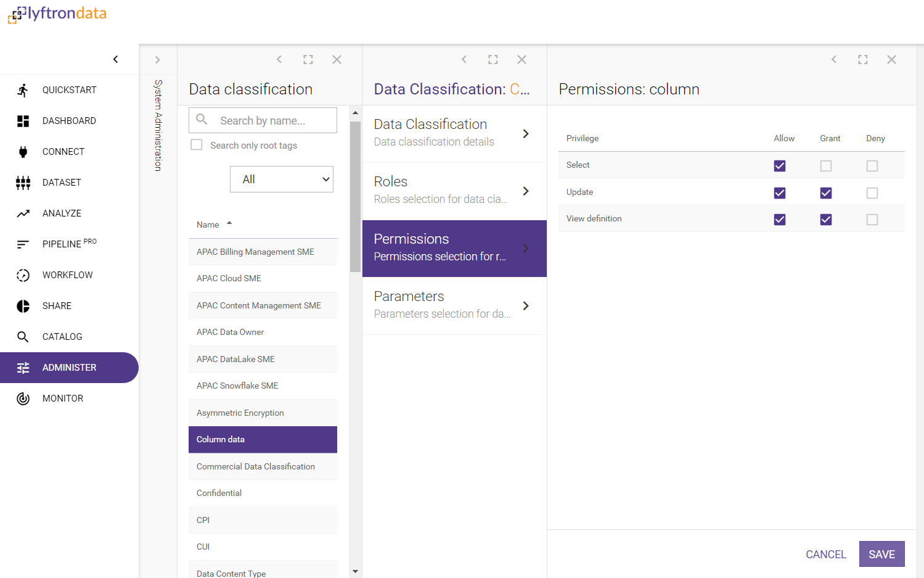The image size is (924, 578).
Task: Uncheck Allow for View definition privilege
Action: click(780, 220)
